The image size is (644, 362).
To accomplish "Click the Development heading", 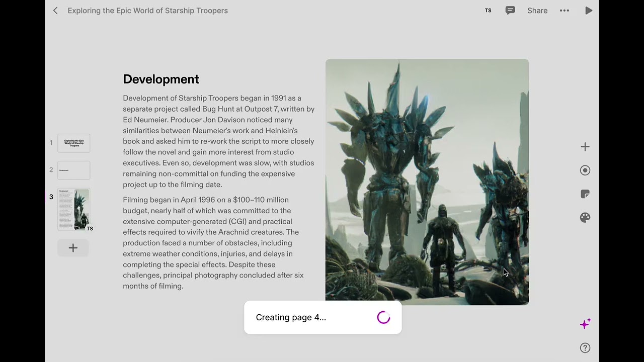I will pyautogui.click(x=161, y=79).
